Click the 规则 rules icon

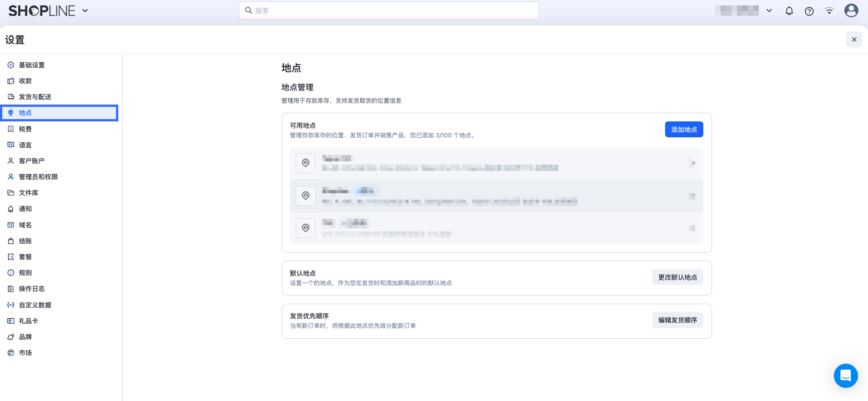pos(11,273)
